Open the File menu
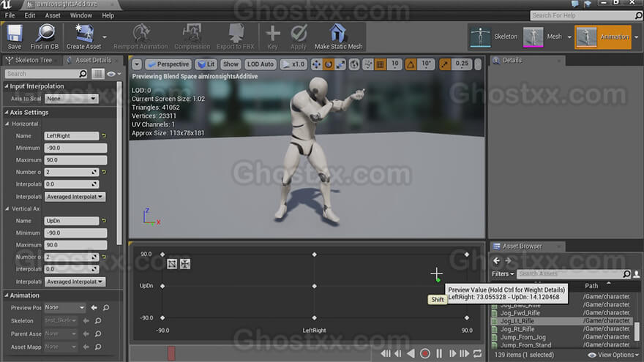Viewport: 644px width, 362px height. [10, 15]
